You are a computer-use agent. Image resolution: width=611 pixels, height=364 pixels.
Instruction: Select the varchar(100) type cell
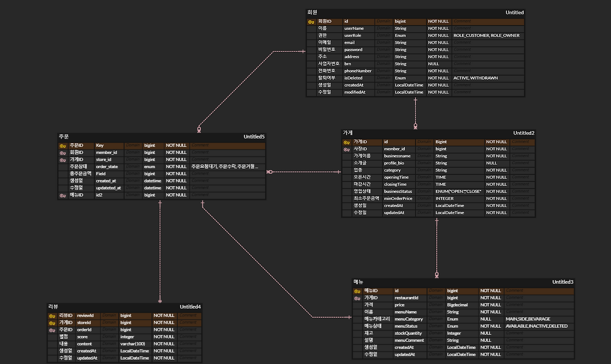point(135,344)
